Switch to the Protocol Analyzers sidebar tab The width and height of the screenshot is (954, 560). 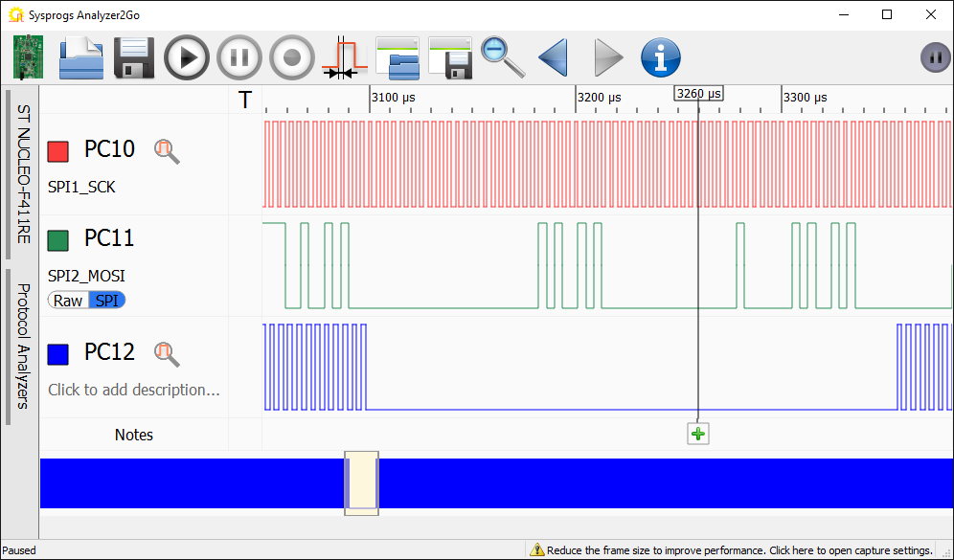click(19, 340)
